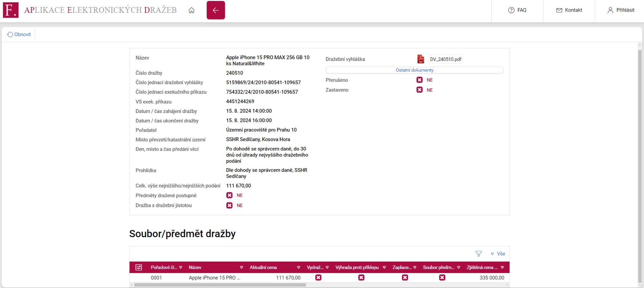Select table row 0001 Apple iPhone

click(x=319, y=278)
